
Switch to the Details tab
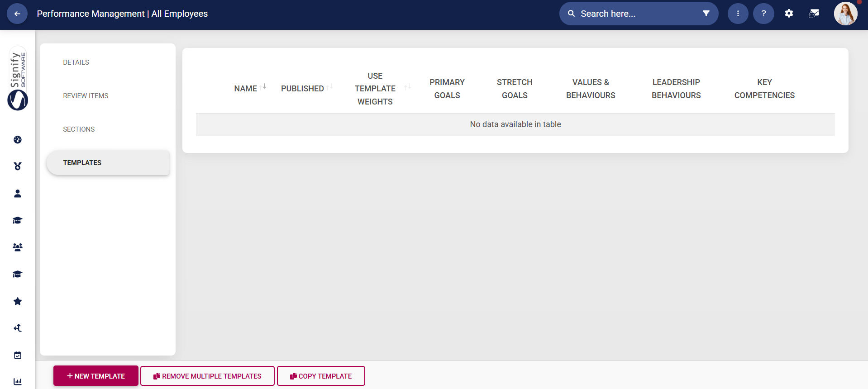[76, 62]
